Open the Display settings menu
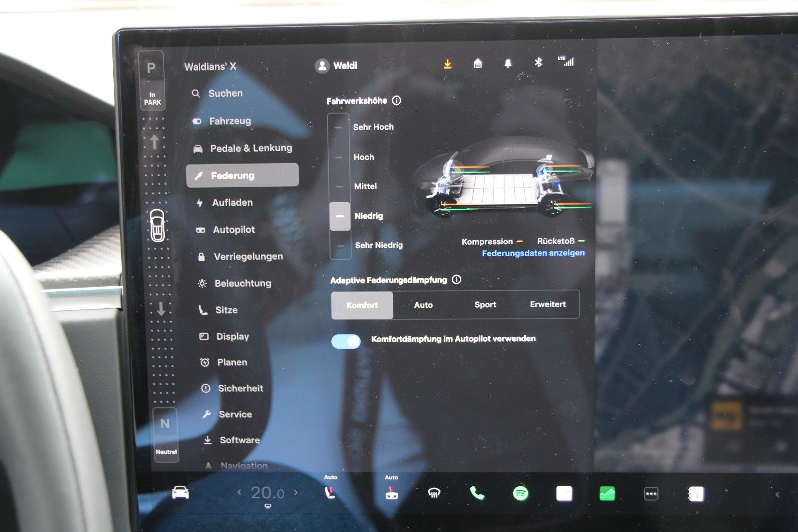The width and height of the screenshot is (798, 532). [x=224, y=337]
